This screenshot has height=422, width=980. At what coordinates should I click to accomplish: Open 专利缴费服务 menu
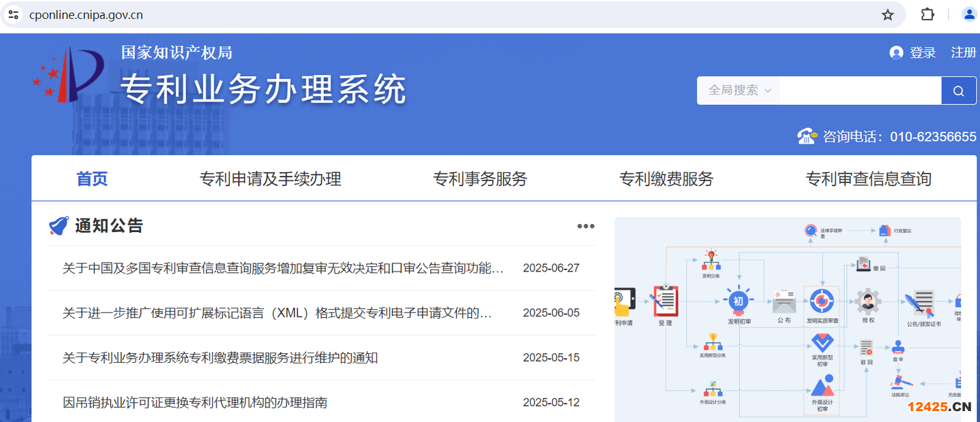(x=666, y=179)
